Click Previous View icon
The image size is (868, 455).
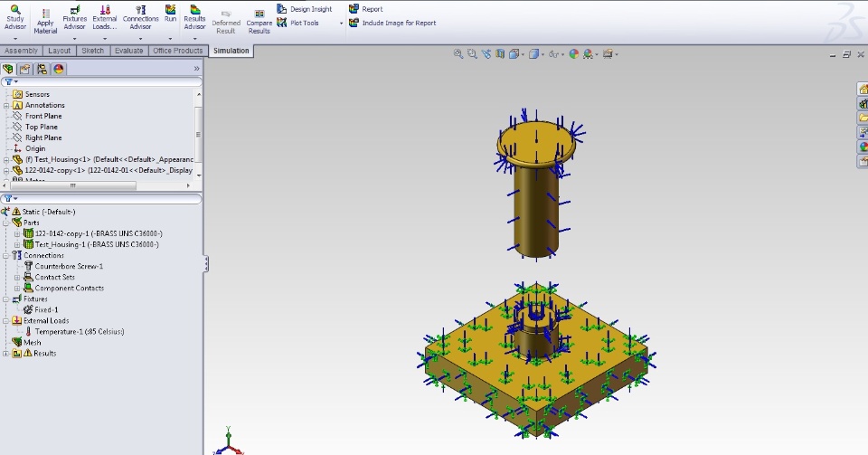[486, 53]
